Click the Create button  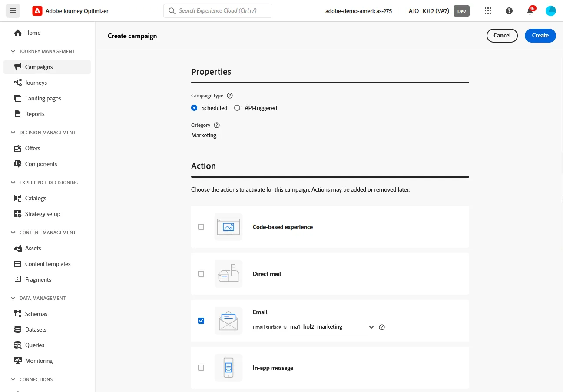pos(540,35)
